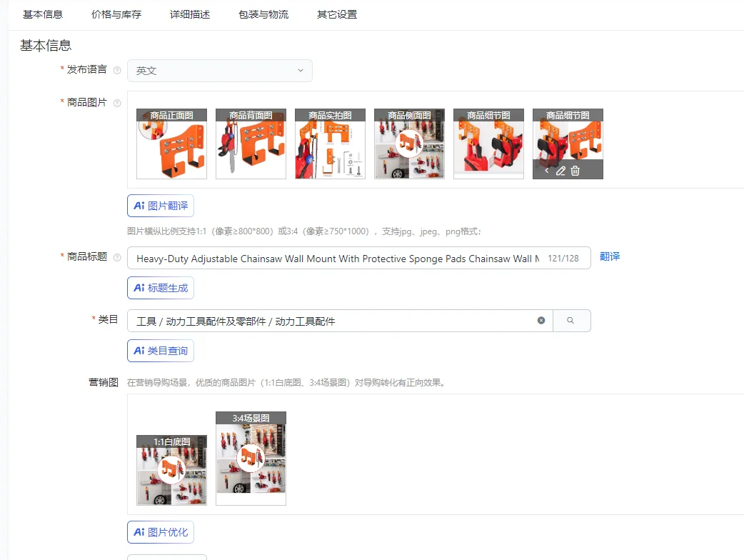This screenshot has height=560, width=744.
Task: Select the 商品侧面图 thumbnail
Action: pyautogui.click(x=409, y=144)
